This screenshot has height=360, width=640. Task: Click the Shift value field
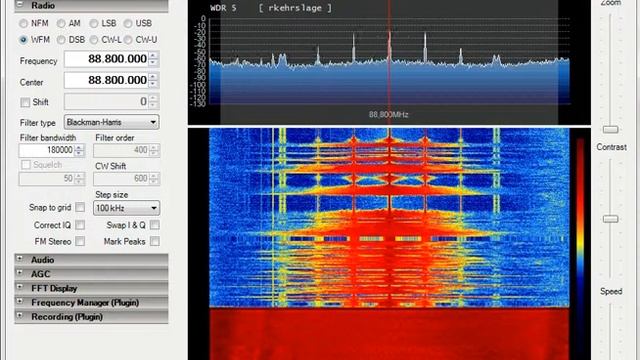pyautogui.click(x=107, y=102)
